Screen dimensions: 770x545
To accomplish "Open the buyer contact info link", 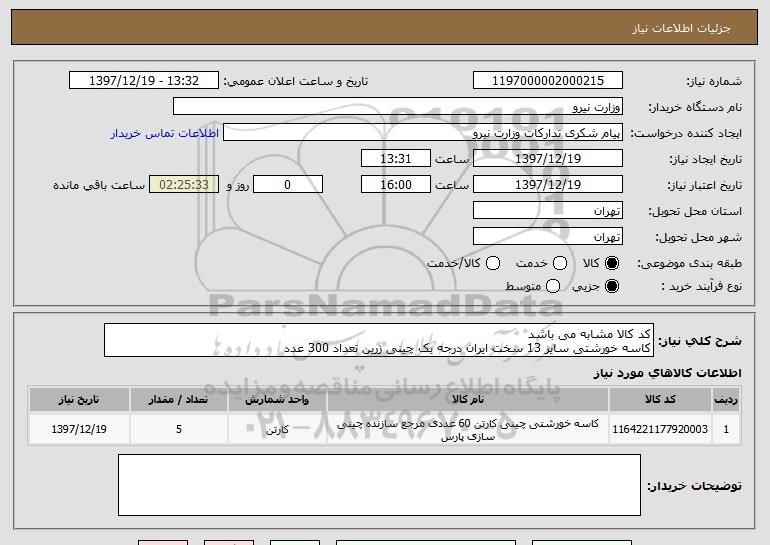I will 165,133.
